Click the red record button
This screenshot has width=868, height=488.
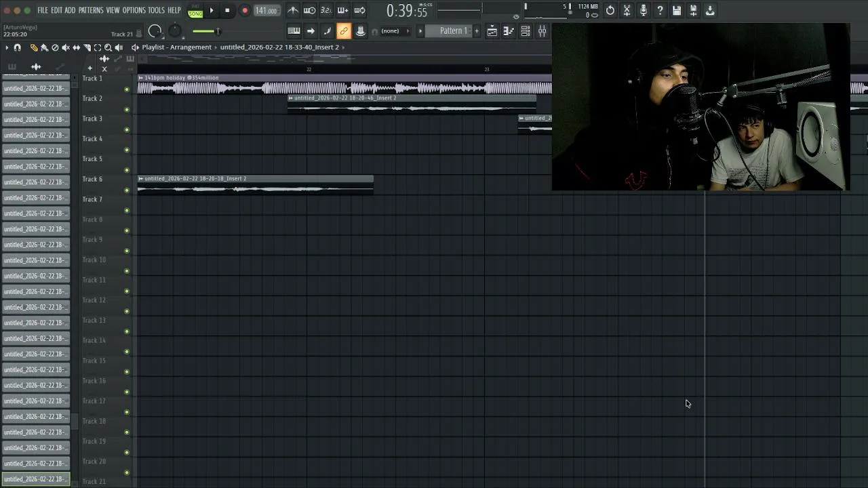coord(245,11)
